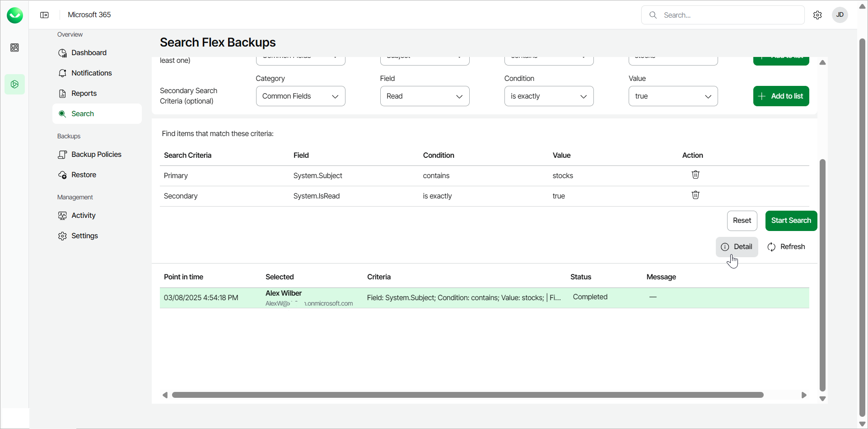Open Backup Policies menu item

tap(96, 155)
